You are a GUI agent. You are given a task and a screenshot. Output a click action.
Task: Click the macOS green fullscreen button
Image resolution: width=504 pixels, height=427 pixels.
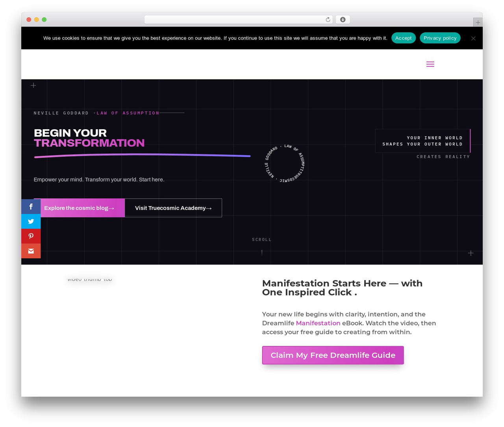click(x=44, y=20)
